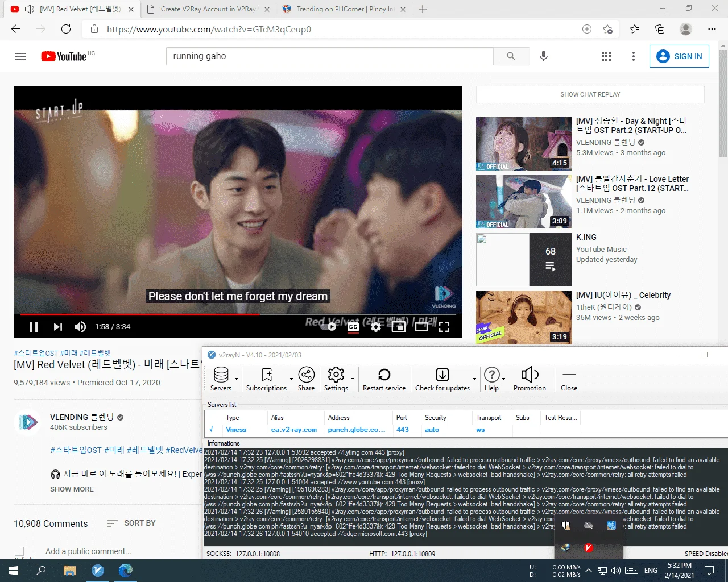728x582 pixels.
Task: Start voice search with the microphone
Action: 544,56
